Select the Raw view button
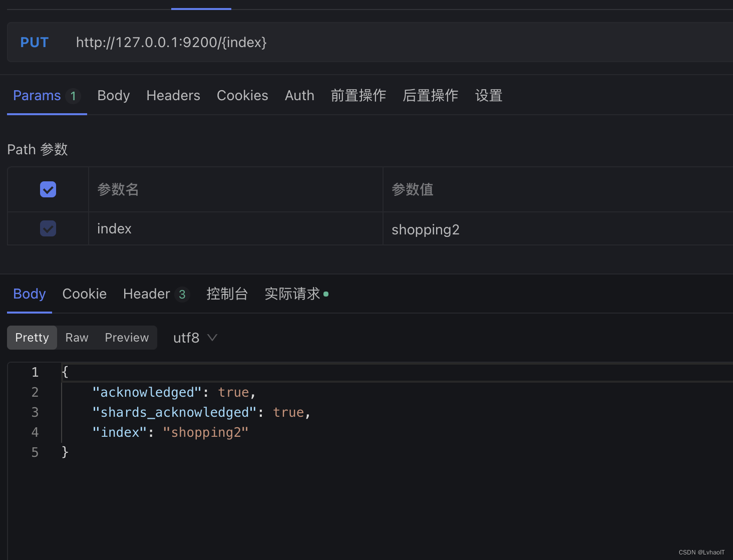Screen dimensions: 733x560 point(77,338)
